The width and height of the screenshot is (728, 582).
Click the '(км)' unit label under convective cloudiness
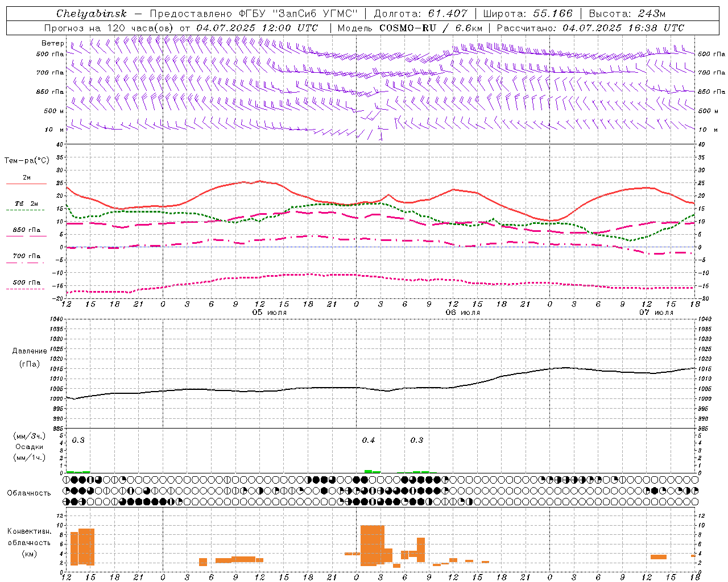tap(30, 554)
